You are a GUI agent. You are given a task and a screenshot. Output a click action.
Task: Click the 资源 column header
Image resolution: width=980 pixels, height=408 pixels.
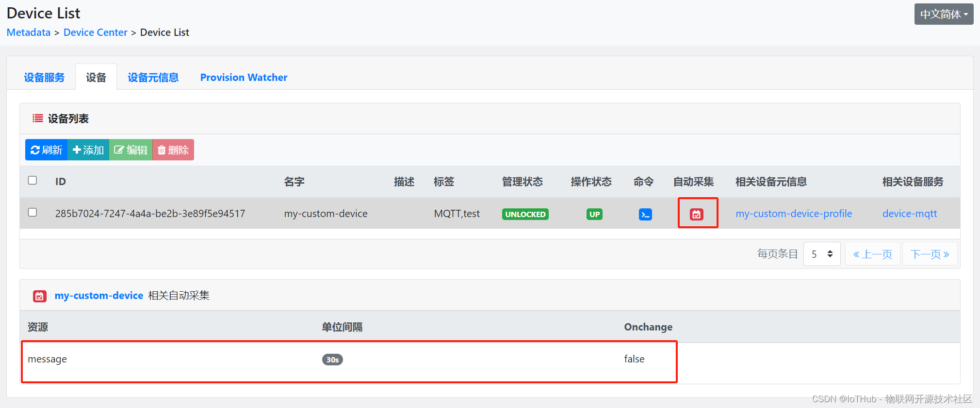(x=38, y=327)
